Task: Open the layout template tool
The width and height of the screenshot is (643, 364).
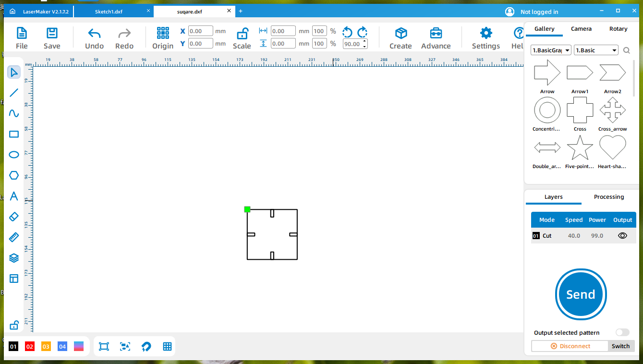Action: click(x=14, y=279)
